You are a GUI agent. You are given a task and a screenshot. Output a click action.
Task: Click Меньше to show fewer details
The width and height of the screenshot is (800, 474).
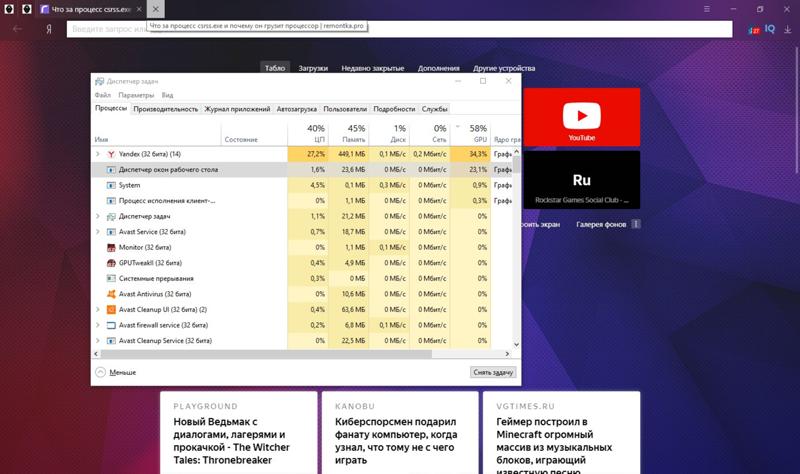coord(122,372)
